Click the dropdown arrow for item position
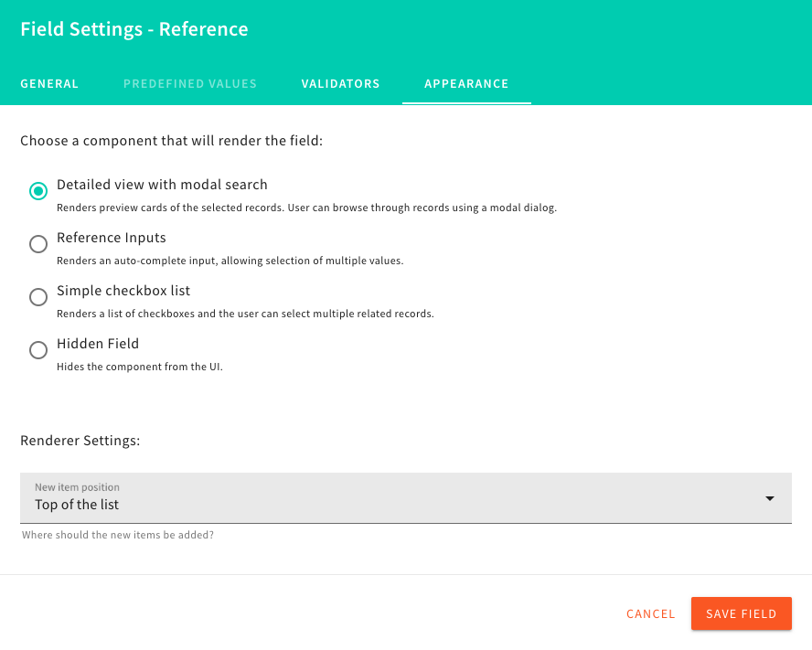Screen dimensions: 812x650 (x=769, y=498)
